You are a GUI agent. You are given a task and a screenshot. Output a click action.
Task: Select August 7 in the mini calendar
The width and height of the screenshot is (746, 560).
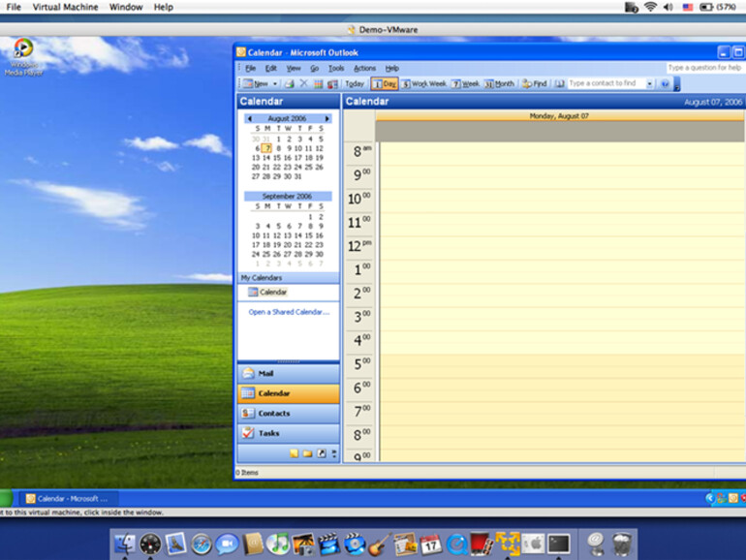pos(266,148)
